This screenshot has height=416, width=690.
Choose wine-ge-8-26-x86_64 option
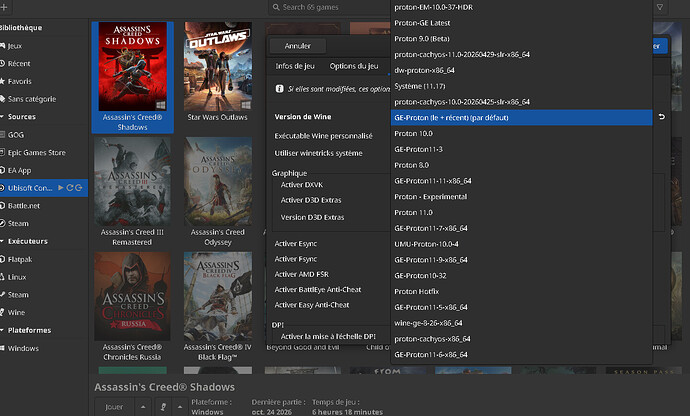[x=521, y=323]
